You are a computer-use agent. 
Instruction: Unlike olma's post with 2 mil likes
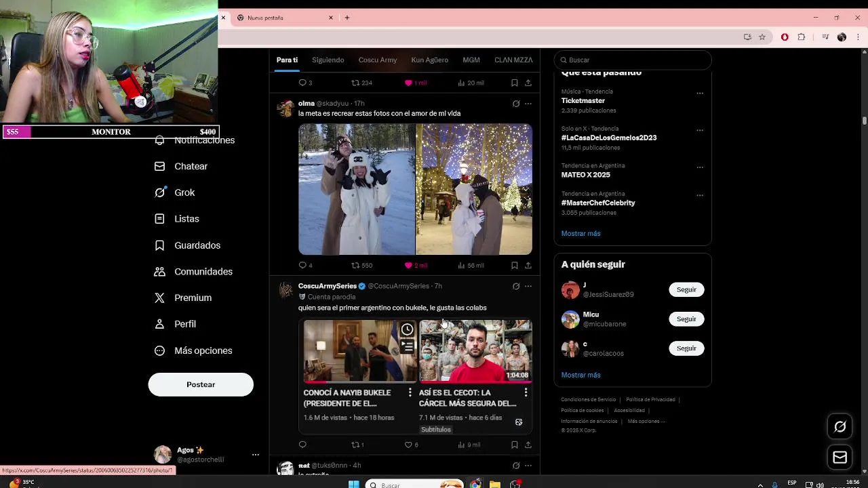tap(416, 265)
